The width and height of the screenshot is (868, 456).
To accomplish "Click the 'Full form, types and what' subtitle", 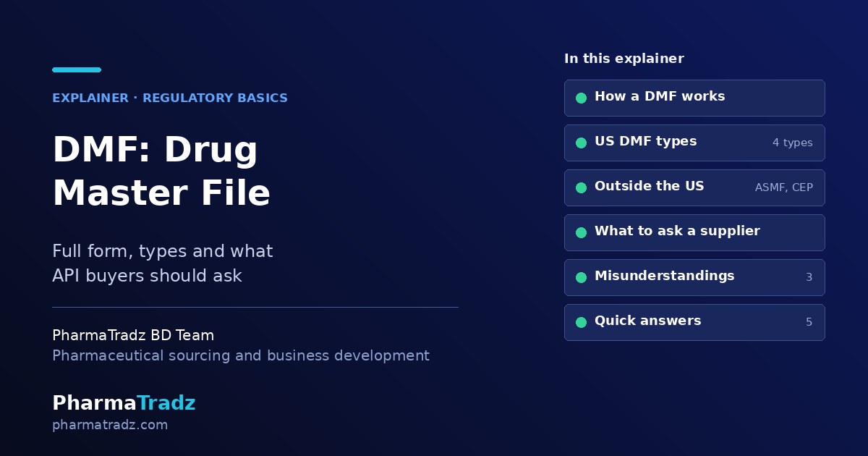I will pyautogui.click(x=163, y=251).
